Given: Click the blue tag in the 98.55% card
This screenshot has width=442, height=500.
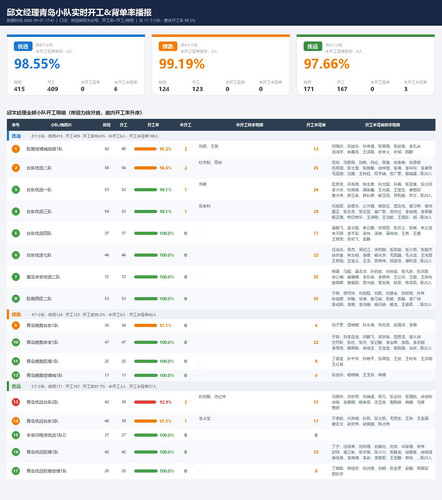Looking at the screenshot, I should 23,46.
